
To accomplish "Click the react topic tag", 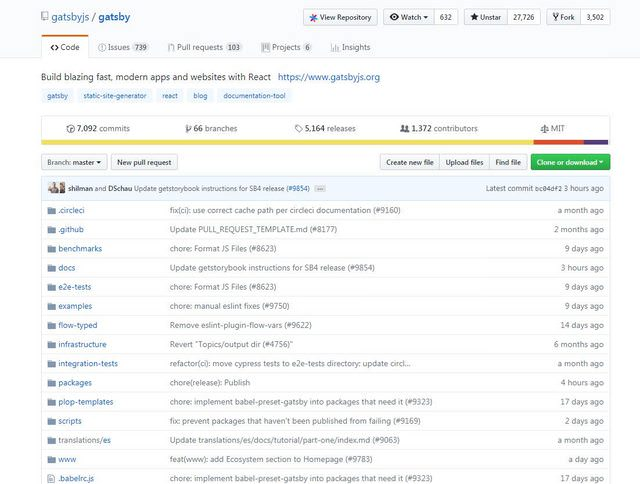I will pos(170,96).
